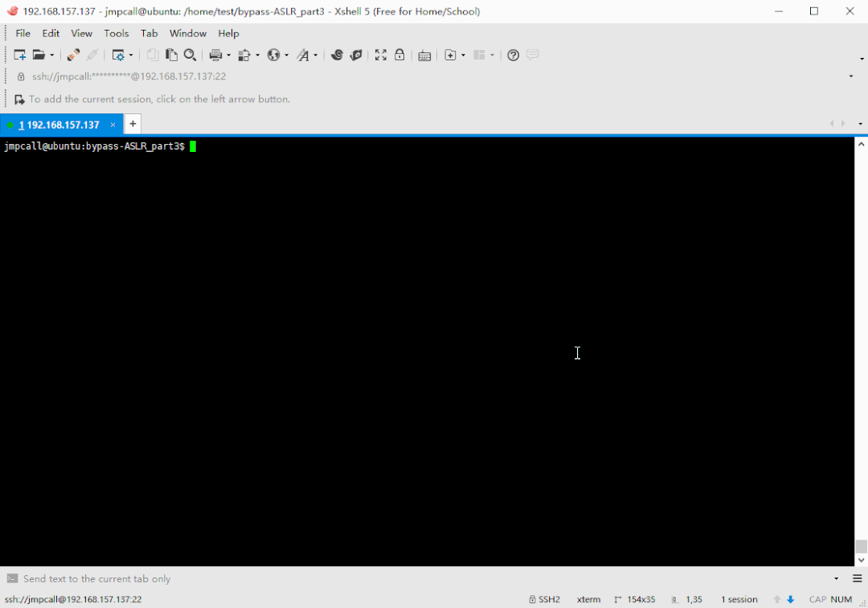The width and height of the screenshot is (868, 608).
Task: Expand the Encoding globe dropdown arrow
Action: (x=286, y=55)
